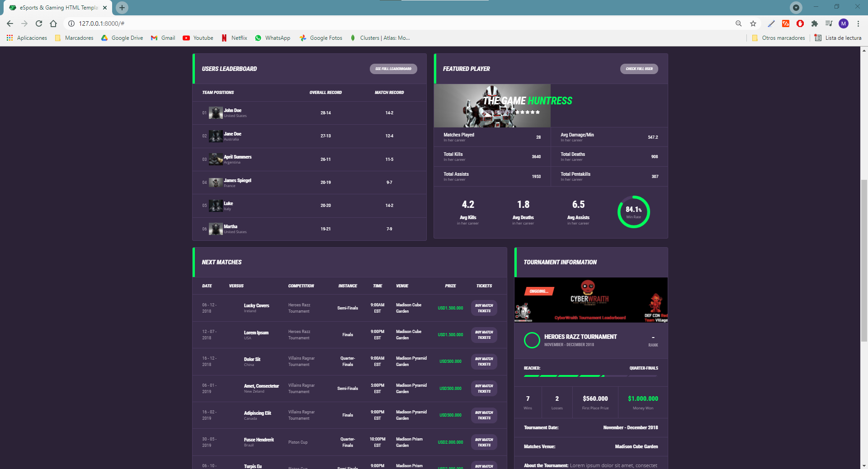The height and width of the screenshot is (469, 868).
Task: Bookmark this page with the star icon
Action: (x=753, y=23)
